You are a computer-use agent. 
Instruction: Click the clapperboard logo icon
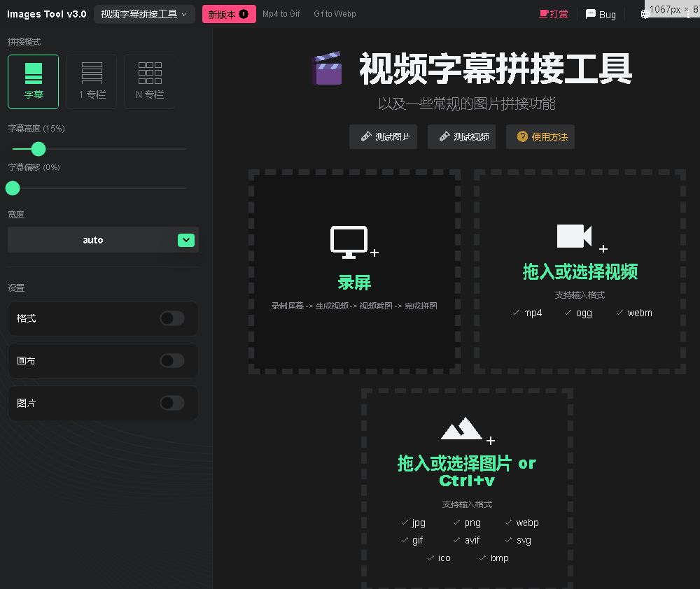(326, 69)
